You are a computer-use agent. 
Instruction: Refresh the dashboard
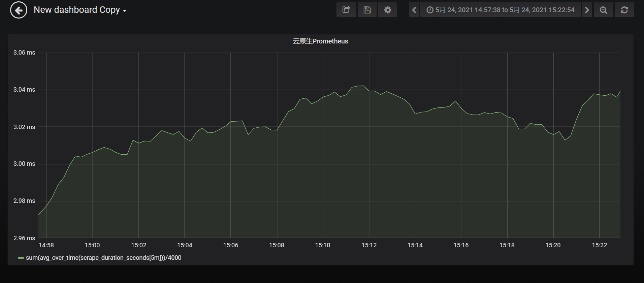click(x=624, y=10)
